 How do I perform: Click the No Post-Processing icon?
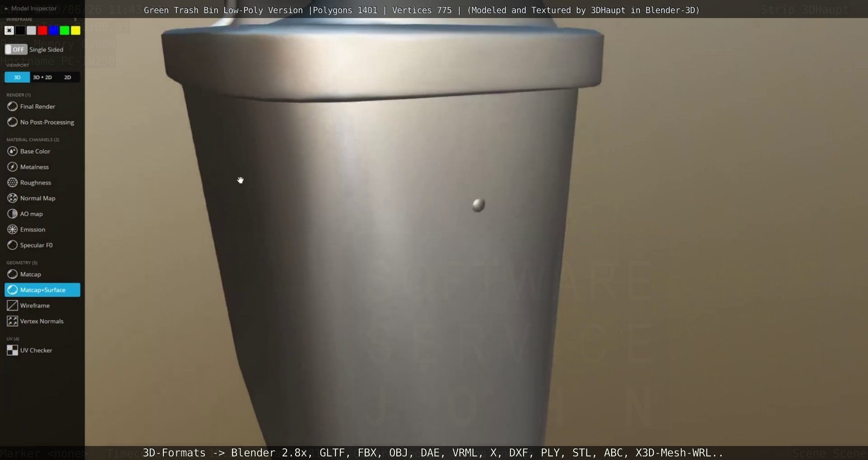(13, 122)
